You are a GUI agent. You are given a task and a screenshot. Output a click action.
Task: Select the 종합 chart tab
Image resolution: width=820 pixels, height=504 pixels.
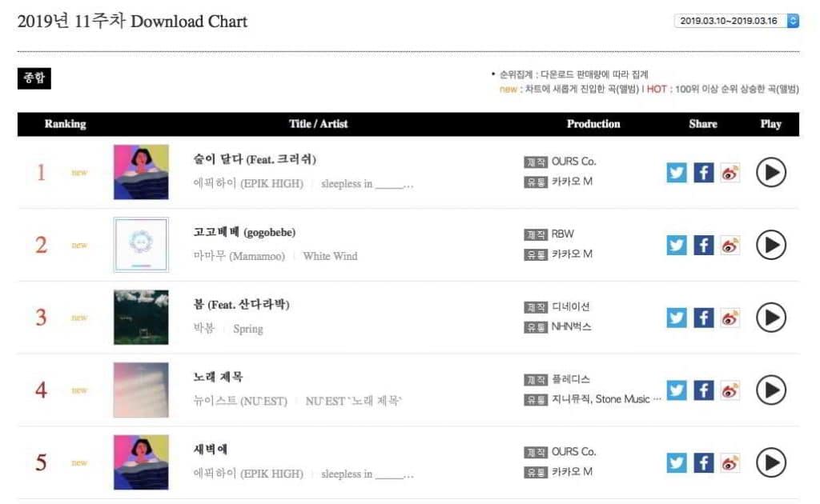tap(34, 78)
